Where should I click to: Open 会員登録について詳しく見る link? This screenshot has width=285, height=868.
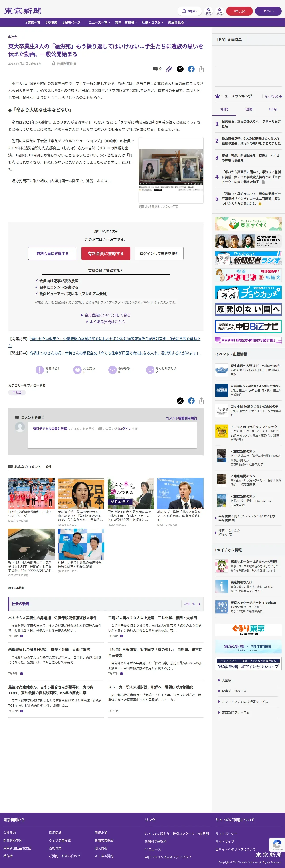(106, 315)
